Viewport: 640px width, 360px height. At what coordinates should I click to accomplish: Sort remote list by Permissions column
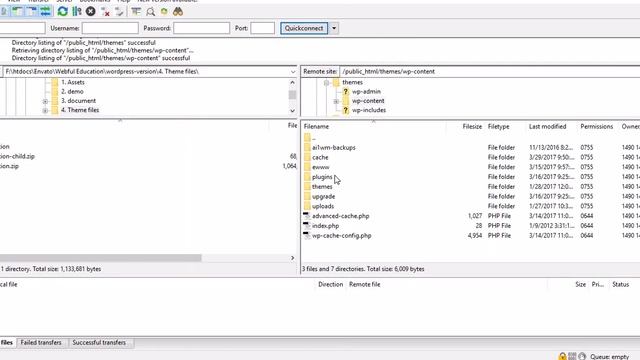click(596, 127)
